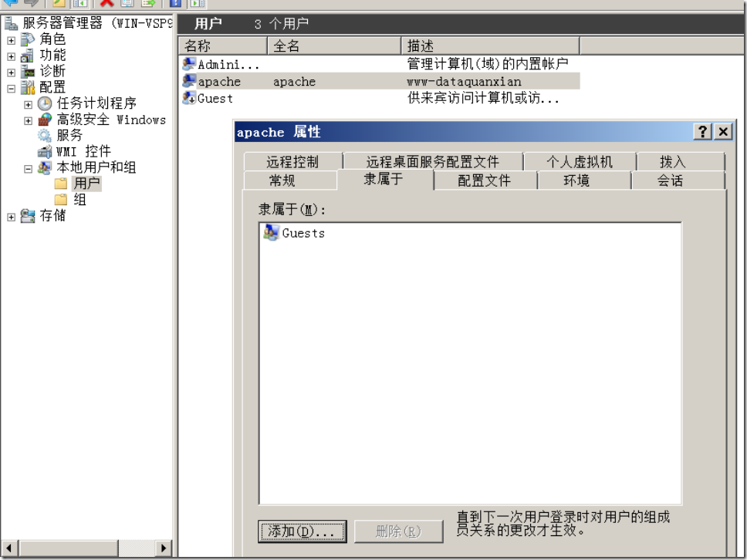Click the apache user account icon
Screen dimensions: 747x560
coord(189,81)
